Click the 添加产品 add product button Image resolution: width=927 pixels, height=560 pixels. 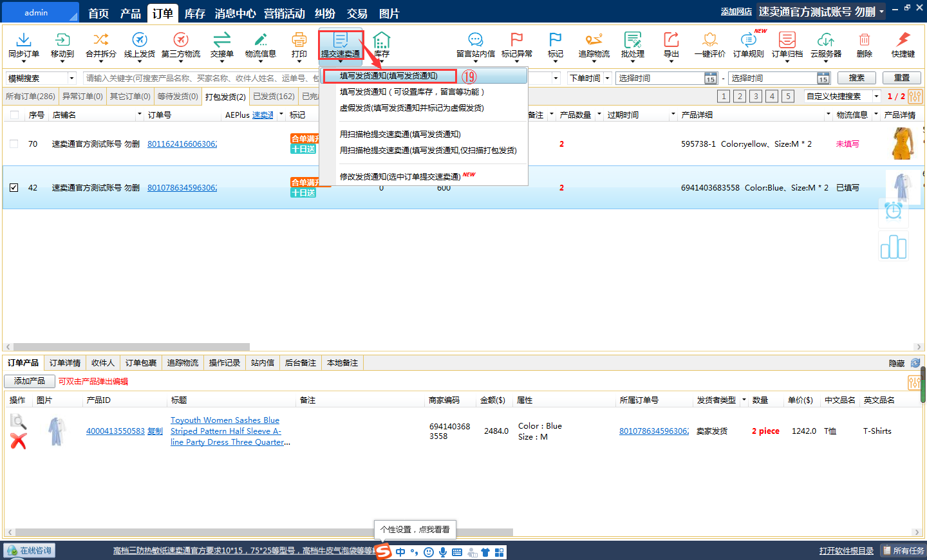click(30, 381)
